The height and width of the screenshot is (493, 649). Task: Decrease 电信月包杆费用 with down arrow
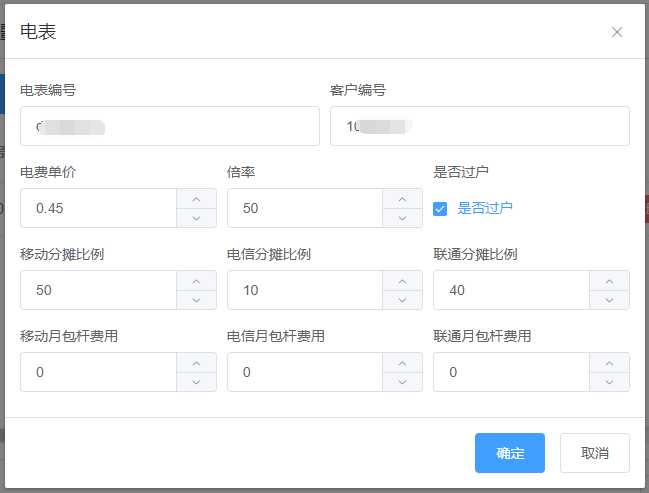(402, 382)
